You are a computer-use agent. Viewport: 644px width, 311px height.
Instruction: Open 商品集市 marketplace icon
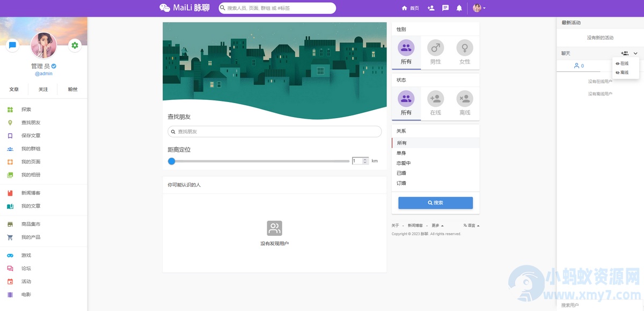10,224
